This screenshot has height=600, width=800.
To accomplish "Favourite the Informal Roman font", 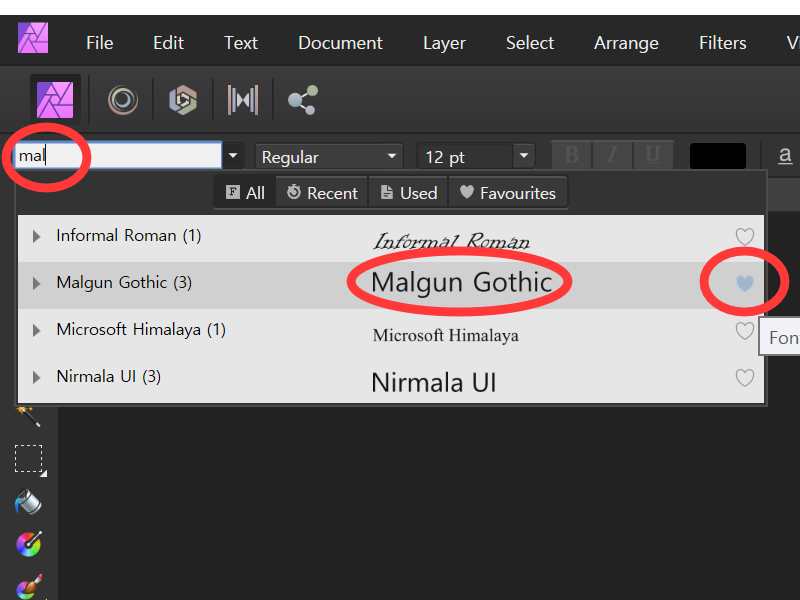I will (x=744, y=237).
